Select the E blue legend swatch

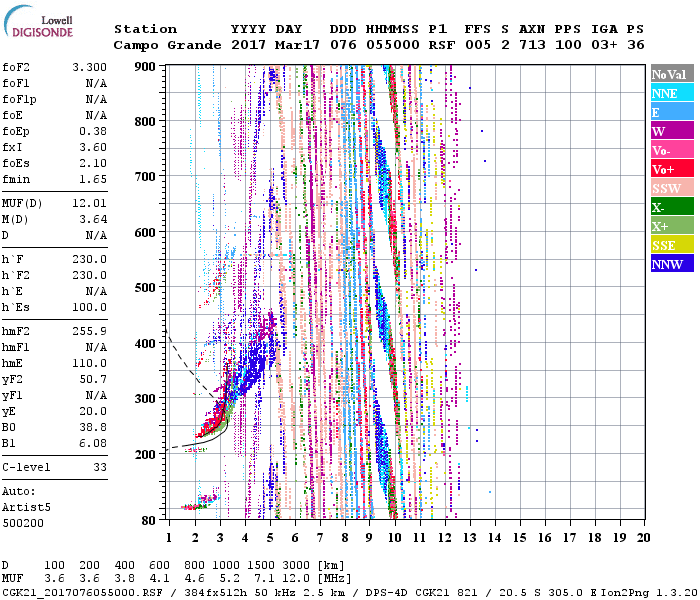pyautogui.click(x=672, y=112)
